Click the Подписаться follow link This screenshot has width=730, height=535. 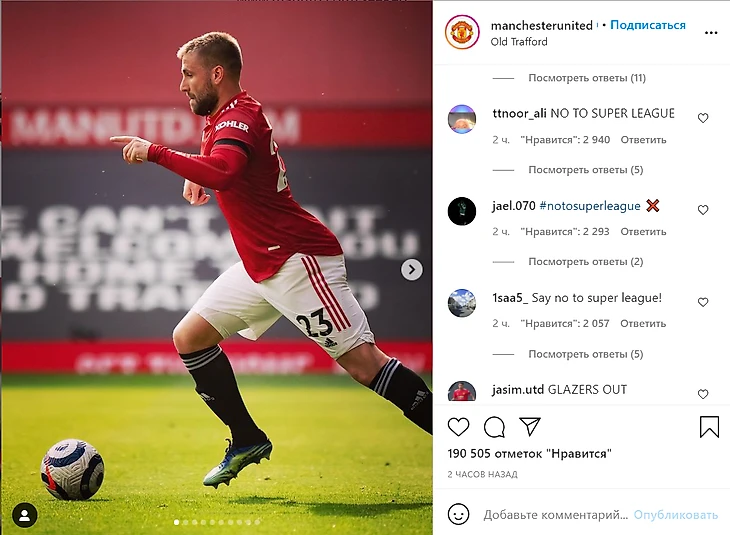648,25
